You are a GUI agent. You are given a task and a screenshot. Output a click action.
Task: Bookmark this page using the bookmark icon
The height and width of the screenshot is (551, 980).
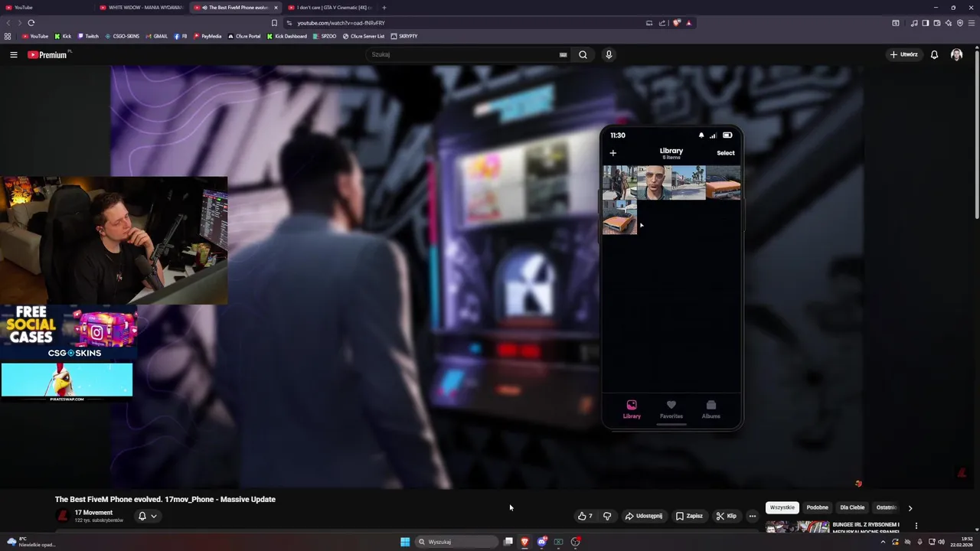tap(274, 23)
